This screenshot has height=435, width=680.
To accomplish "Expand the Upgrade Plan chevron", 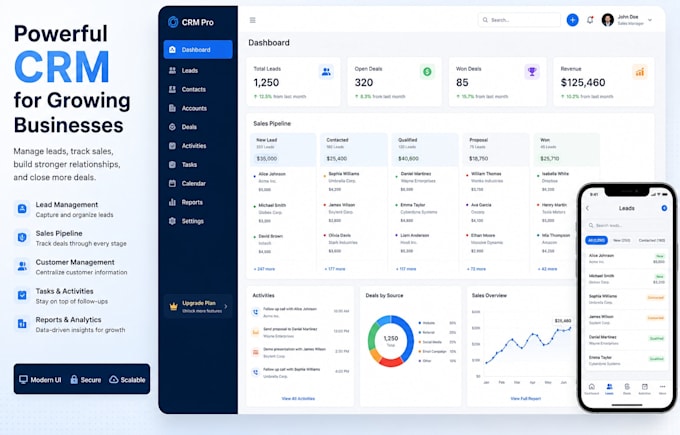I will (226, 307).
